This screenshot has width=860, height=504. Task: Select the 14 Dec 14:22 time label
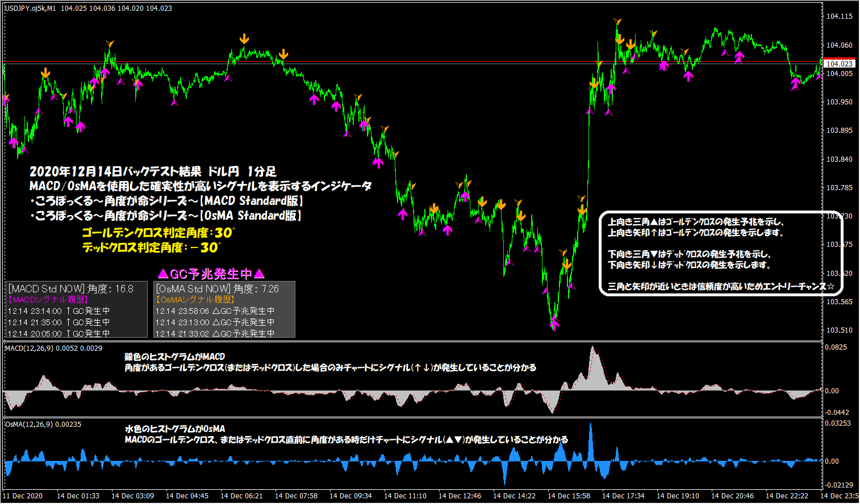pos(514,496)
